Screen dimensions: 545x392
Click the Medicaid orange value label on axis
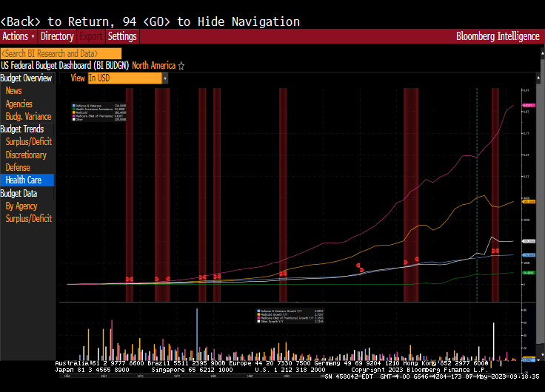(529, 200)
